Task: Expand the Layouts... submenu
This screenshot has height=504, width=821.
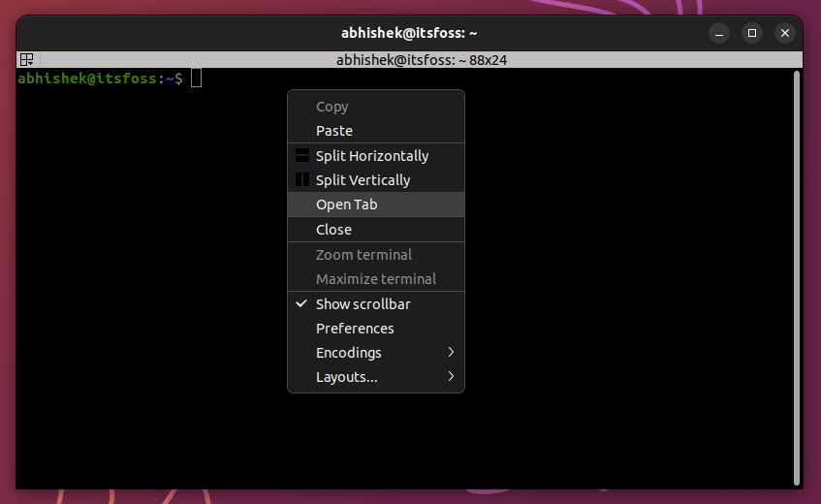Action: (451, 377)
